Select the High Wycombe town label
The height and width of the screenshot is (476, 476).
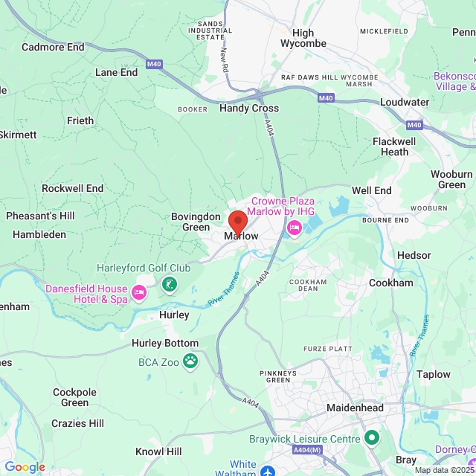[x=303, y=38]
